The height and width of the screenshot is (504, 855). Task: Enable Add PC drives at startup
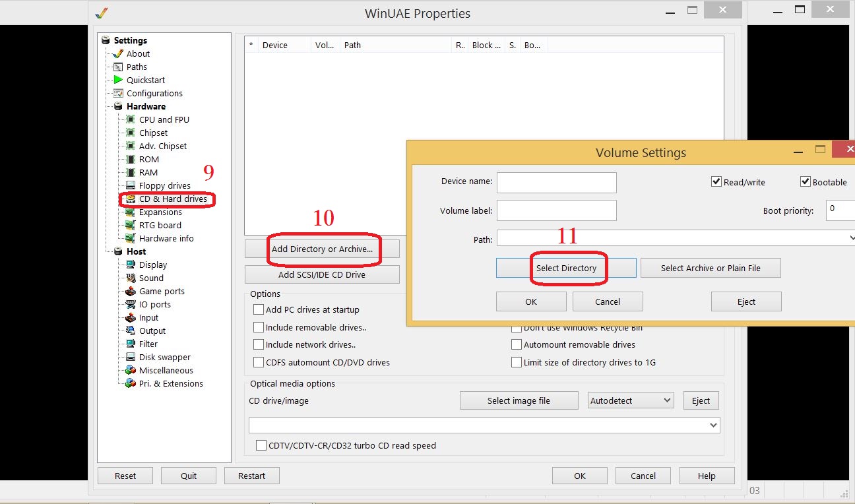click(x=259, y=309)
